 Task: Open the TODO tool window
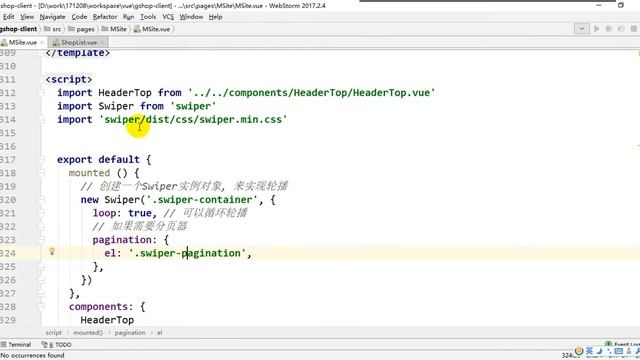[x=57, y=344]
